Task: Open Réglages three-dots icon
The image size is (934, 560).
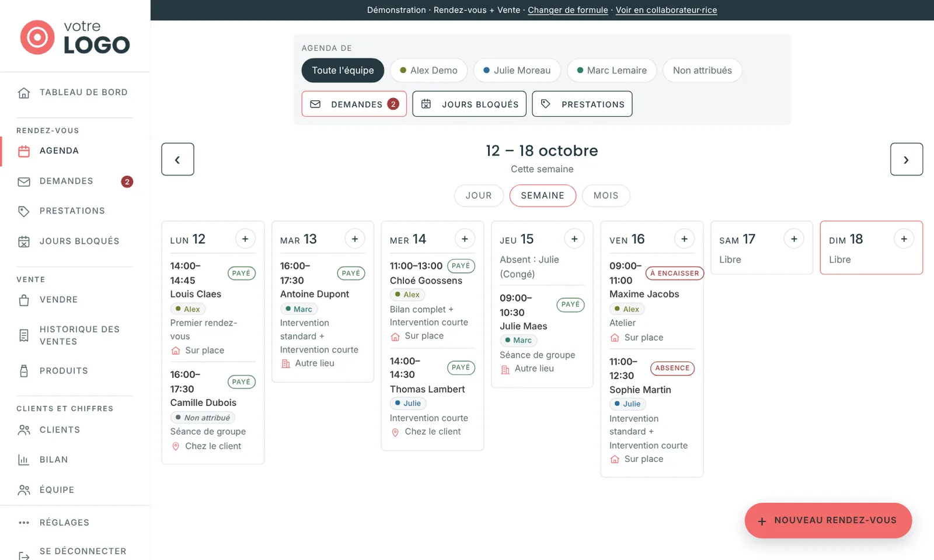Action: pyautogui.click(x=24, y=523)
